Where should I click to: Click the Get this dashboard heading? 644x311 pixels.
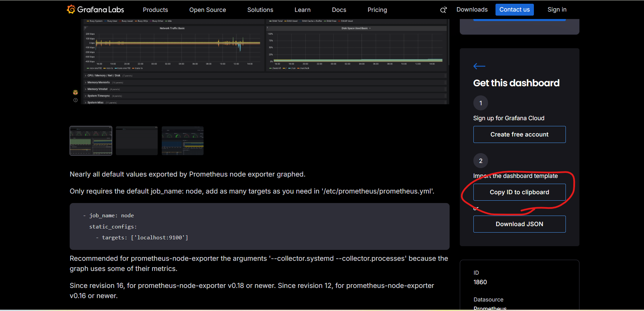coord(516,83)
